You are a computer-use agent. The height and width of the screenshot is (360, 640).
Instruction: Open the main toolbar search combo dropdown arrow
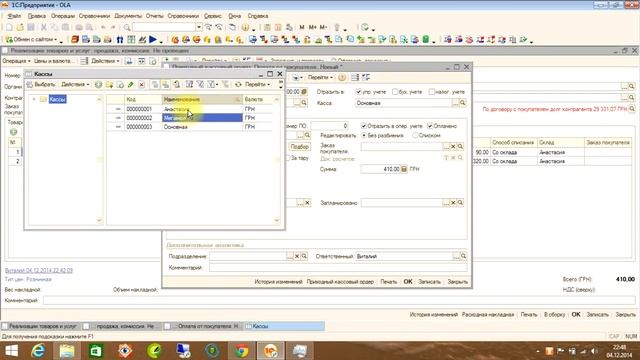coord(199,27)
